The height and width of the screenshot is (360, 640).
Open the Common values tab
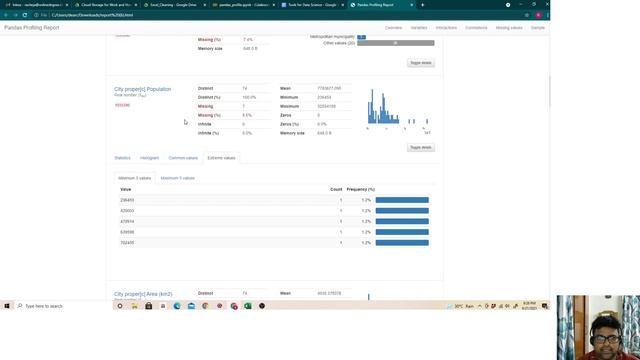183,158
